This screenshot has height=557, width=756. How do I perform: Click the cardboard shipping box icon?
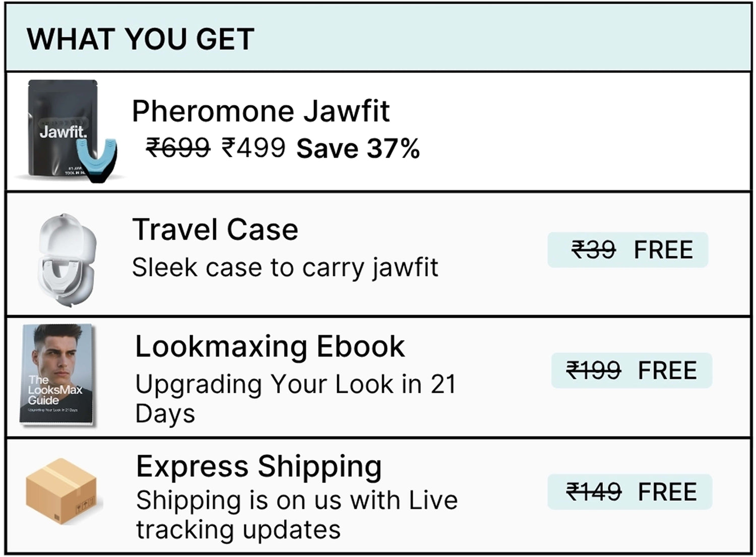pos(63,491)
